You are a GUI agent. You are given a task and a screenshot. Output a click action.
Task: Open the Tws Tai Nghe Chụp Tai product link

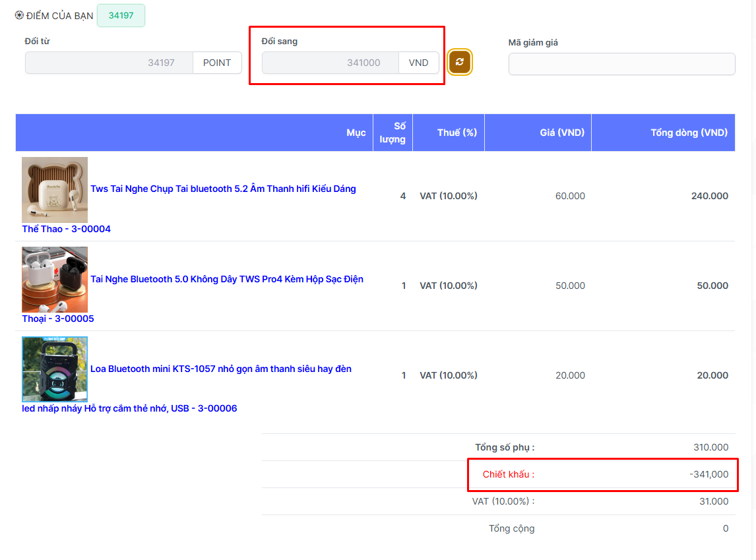pos(223,189)
